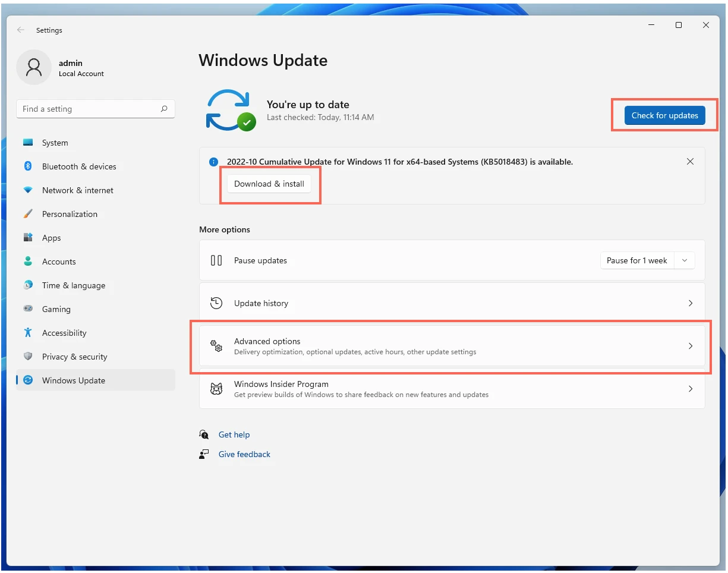Screen dimensions: 728x573
Task: Click the Privacy shield icon
Action: click(28, 357)
